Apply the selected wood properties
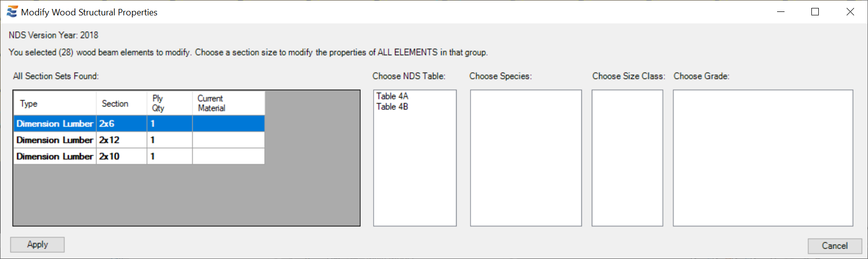 pyautogui.click(x=37, y=245)
